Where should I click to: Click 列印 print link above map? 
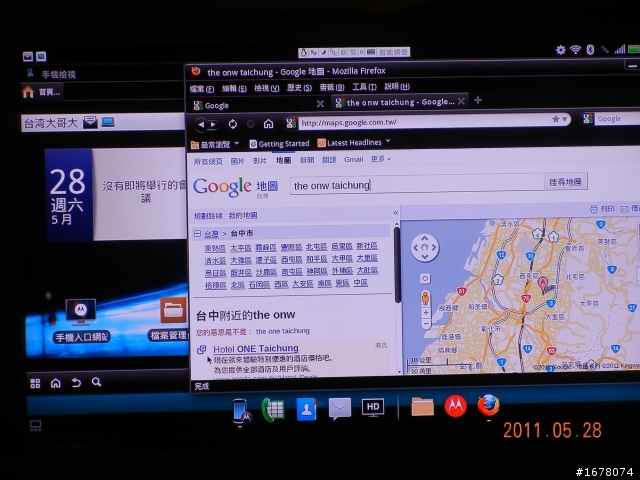coord(602,209)
